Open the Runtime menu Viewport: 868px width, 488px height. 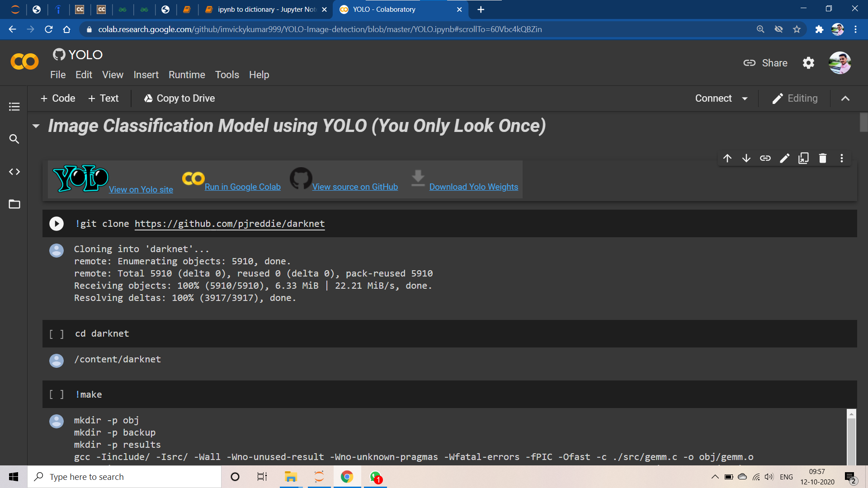pos(187,75)
